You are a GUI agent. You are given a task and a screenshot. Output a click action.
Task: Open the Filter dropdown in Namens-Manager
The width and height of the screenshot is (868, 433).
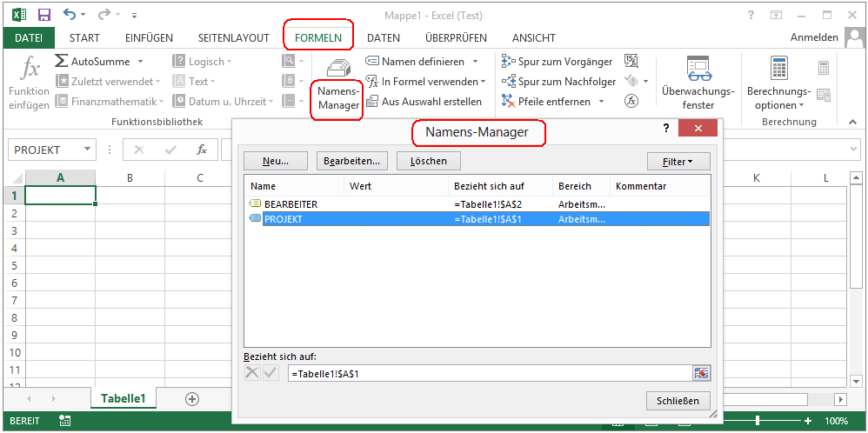(x=678, y=161)
